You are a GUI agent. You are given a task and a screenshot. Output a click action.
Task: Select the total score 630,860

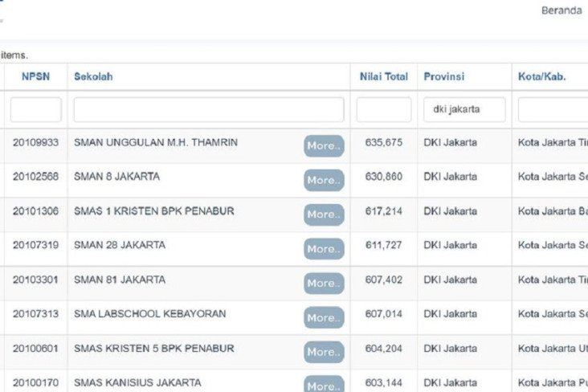pyautogui.click(x=384, y=177)
